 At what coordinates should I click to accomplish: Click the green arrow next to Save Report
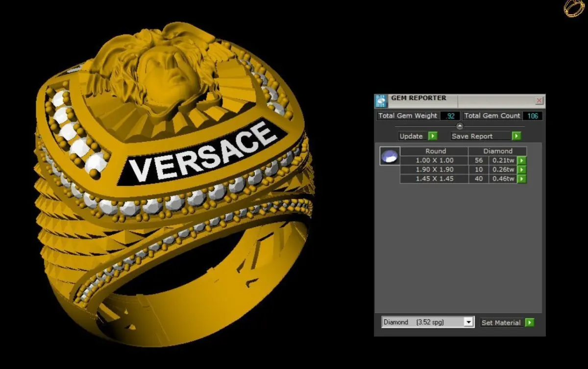pos(516,136)
